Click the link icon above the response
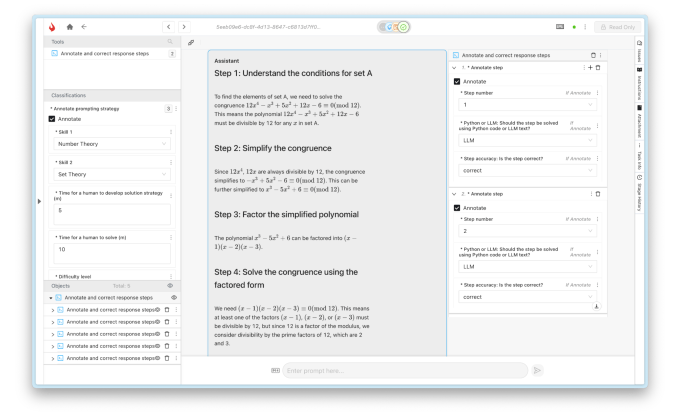The width and height of the screenshot is (679, 416). coord(191,42)
